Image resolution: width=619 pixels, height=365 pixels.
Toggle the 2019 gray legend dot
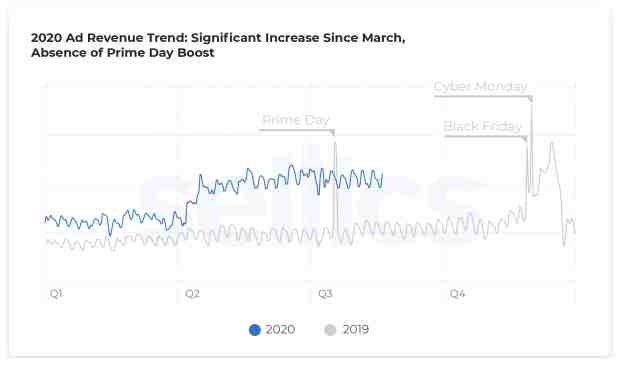coord(330,330)
